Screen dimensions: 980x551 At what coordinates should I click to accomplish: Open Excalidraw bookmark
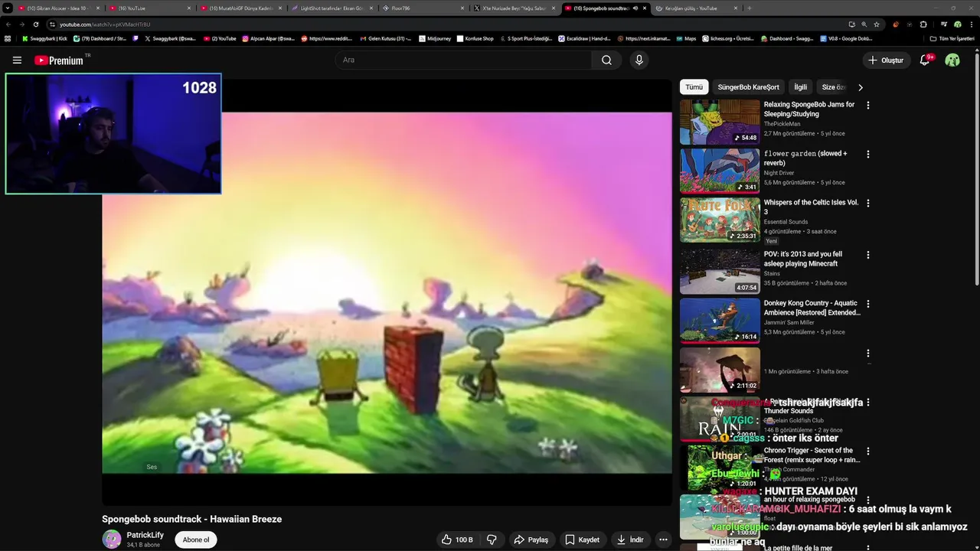pyautogui.click(x=584, y=38)
